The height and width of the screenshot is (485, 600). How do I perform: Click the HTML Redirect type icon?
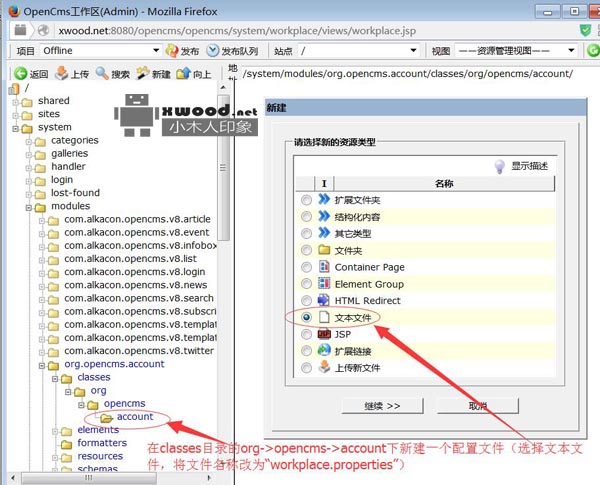coord(324,300)
